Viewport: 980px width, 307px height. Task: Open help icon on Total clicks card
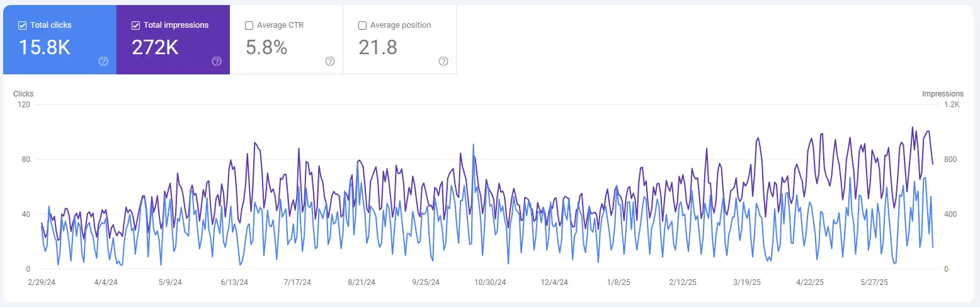click(x=103, y=61)
